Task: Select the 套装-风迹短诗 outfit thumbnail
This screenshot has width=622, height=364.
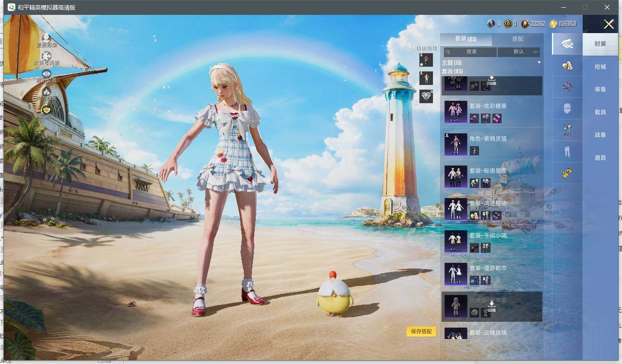Action: [x=455, y=209]
